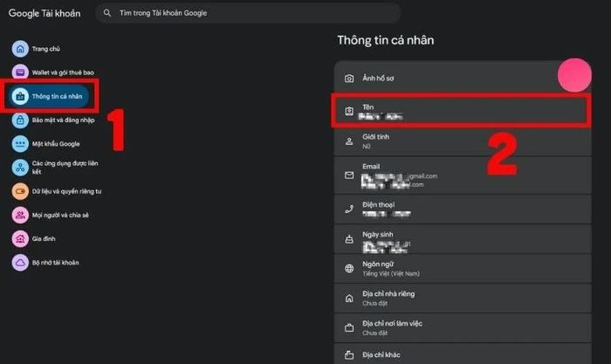Click the Trang chủ home icon
611x364 pixels.
20,49
